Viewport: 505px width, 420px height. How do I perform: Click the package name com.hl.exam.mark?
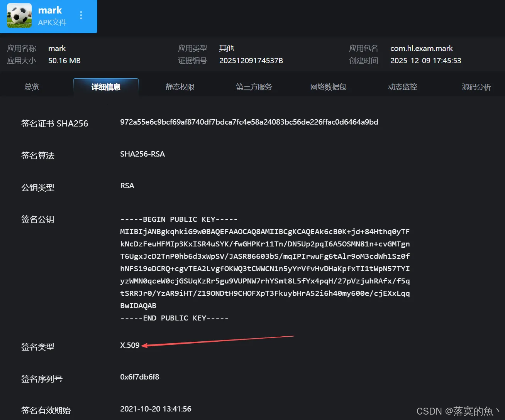point(421,48)
